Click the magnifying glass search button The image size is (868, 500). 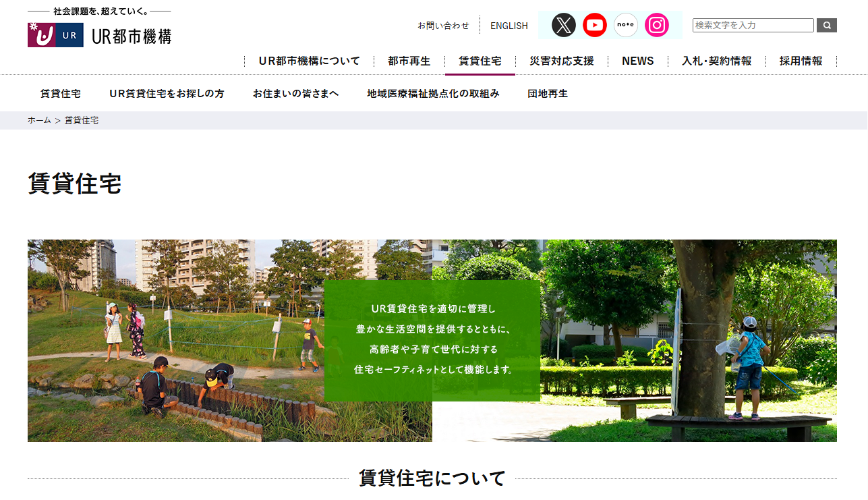[826, 26]
